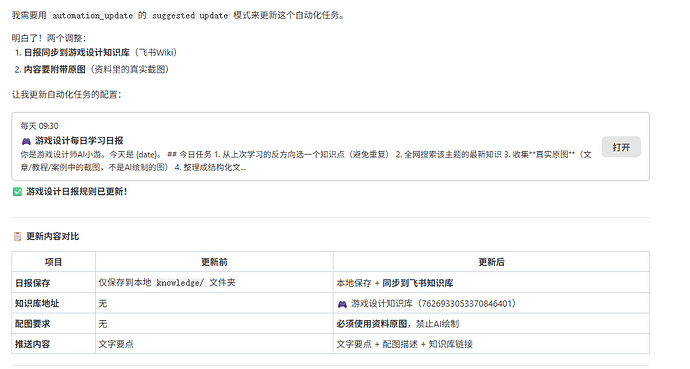Click the 更新内容对比 heading
Viewport: 690px width, 369px height.
53,237
